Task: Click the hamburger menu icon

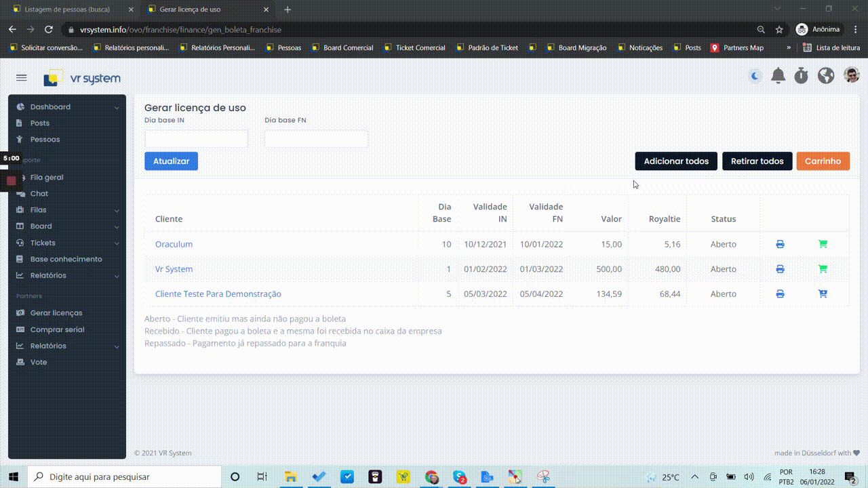Action: 21,78
